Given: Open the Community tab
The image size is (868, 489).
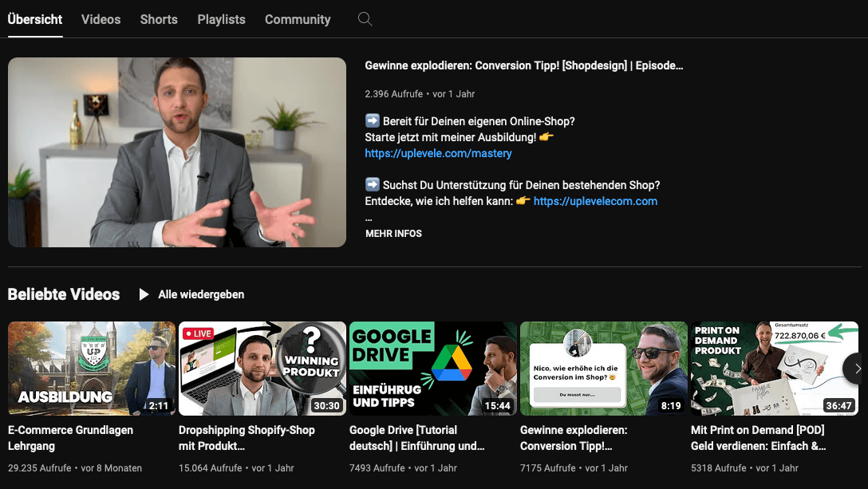Looking at the screenshot, I should (297, 19).
